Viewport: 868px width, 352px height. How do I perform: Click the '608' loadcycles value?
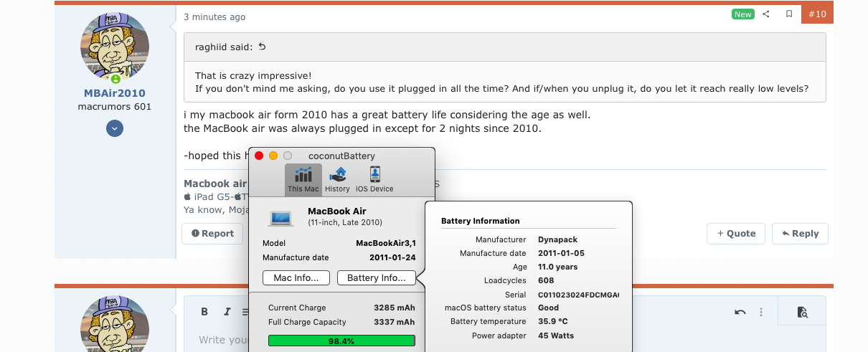coord(546,281)
